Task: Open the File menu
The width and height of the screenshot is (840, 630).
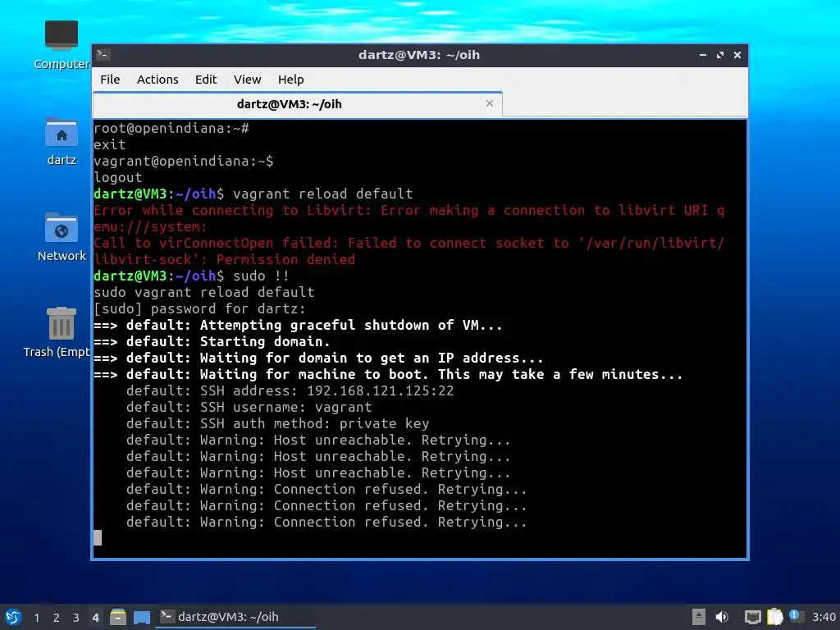Action: [110, 80]
